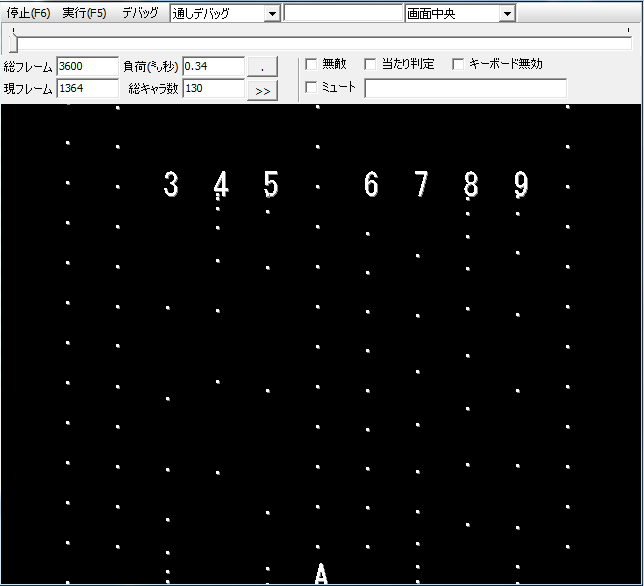Click the frame timeline slider thumb
The width and height of the screenshot is (644, 586).
pyautogui.click(x=13, y=44)
